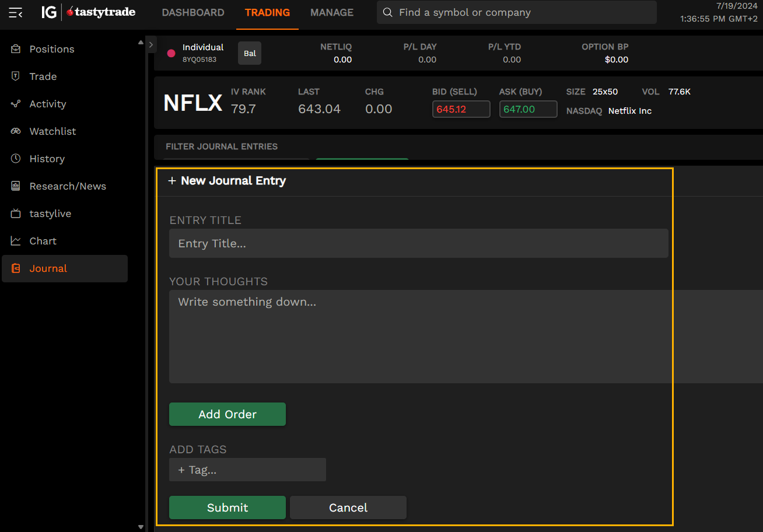Image resolution: width=763 pixels, height=532 pixels.
Task: Select the Trade sidebar item
Action: coord(65,76)
